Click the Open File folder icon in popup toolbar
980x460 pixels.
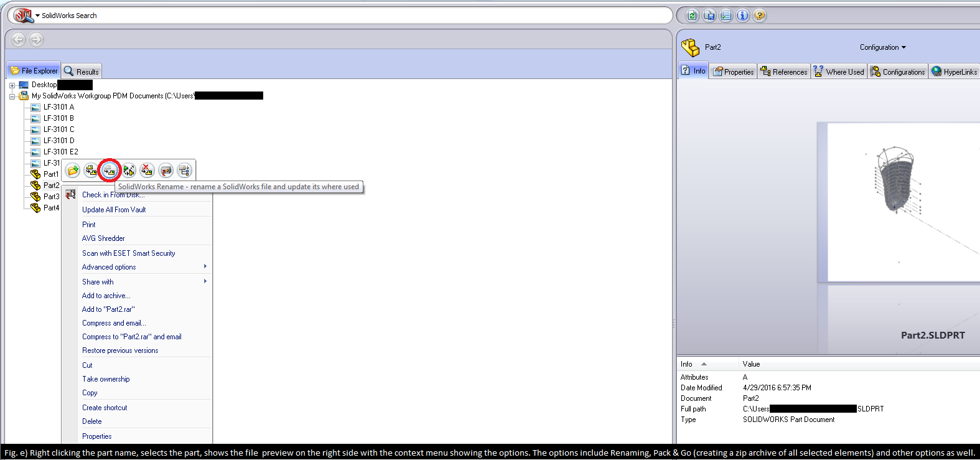(x=73, y=170)
